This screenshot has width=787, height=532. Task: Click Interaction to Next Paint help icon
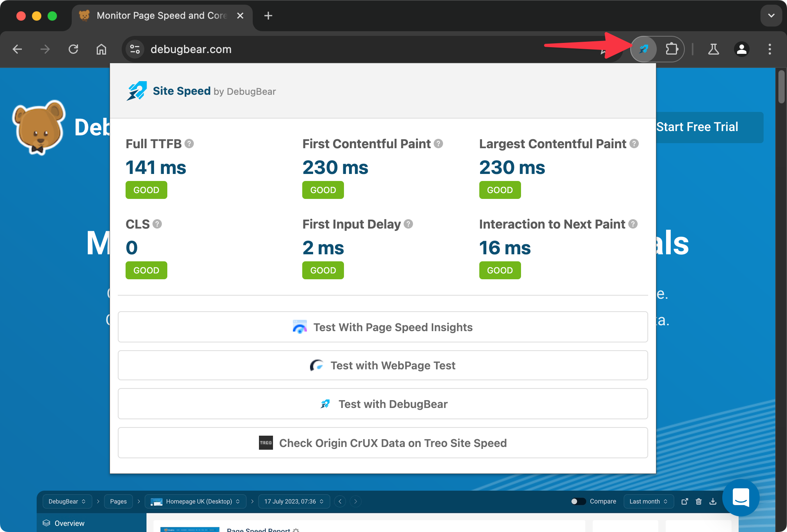(x=633, y=224)
